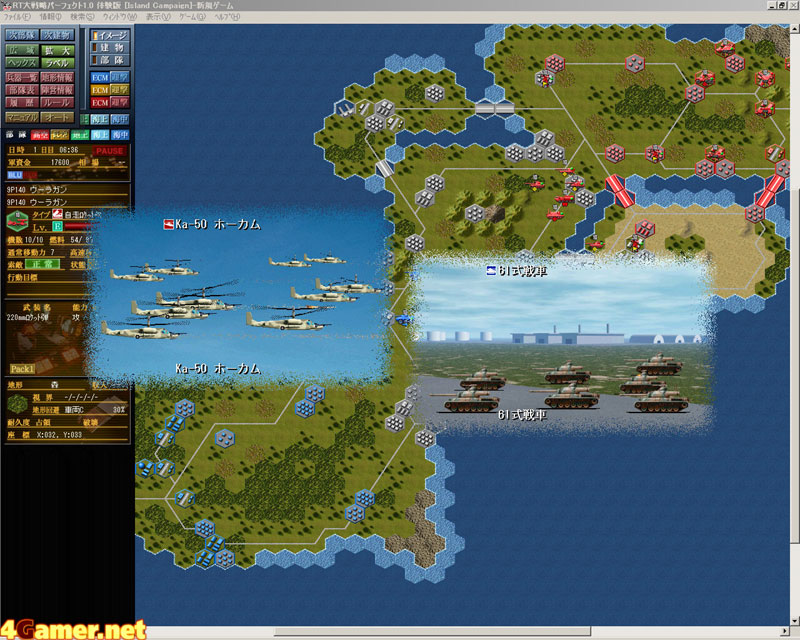Toggle the 建物 buildings indicator option

click(110, 47)
